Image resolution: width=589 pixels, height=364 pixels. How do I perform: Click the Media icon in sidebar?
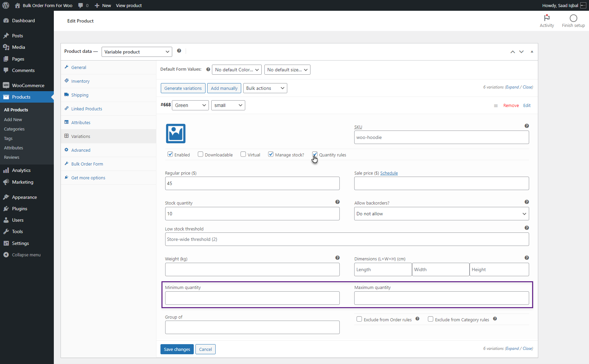(x=6, y=47)
